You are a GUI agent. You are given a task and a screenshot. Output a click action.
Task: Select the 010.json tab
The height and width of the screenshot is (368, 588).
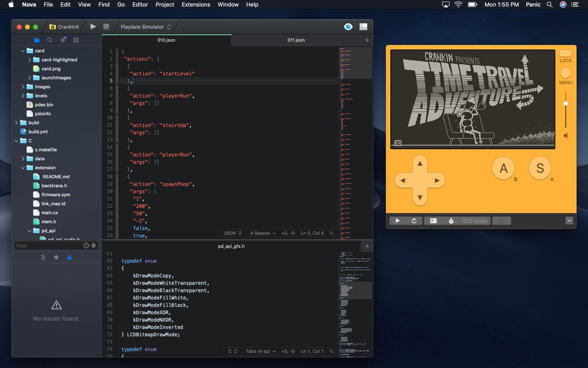coord(166,40)
